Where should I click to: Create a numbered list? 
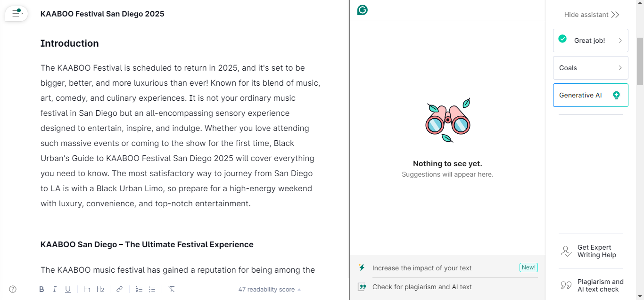pyautogui.click(x=139, y=289)
